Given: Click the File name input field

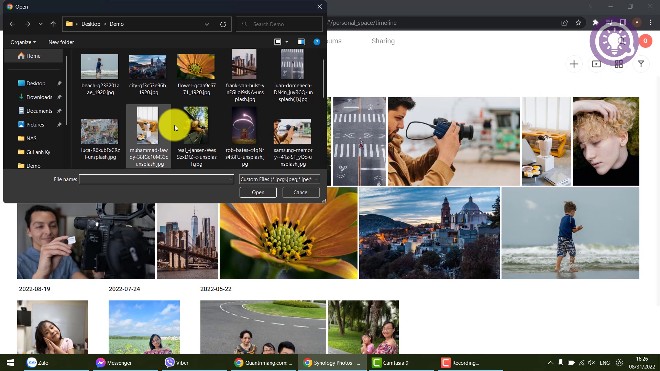Looking at the screenshot, I should point(157,179).
